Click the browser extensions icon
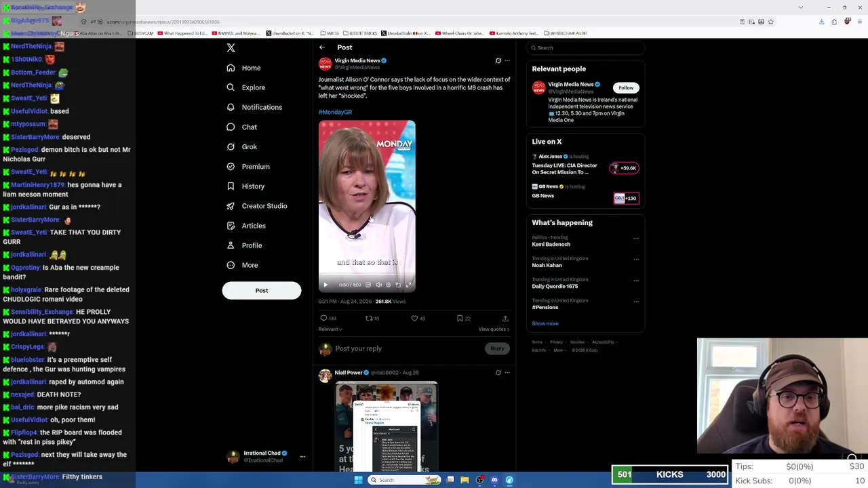868x488 pixels. [834, 22]
